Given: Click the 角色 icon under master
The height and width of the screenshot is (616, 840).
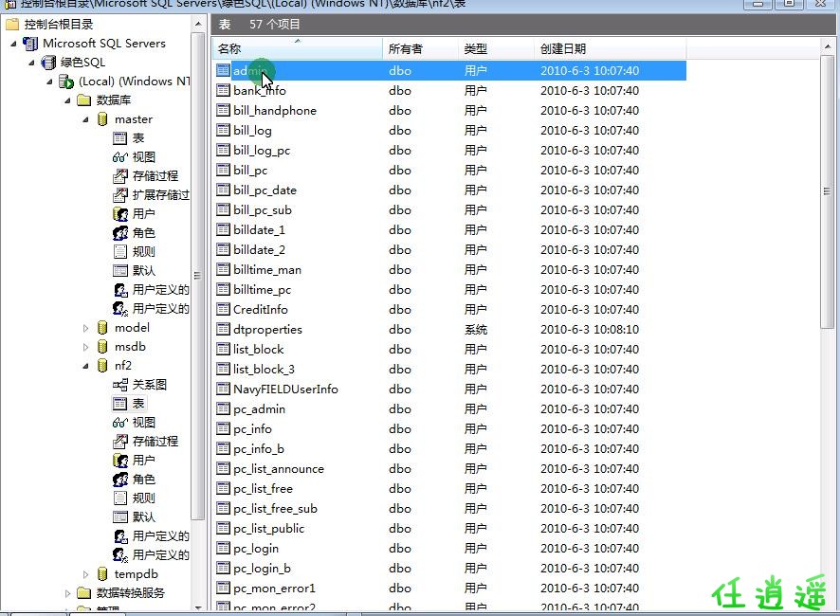Looking at the screenshot, I should (x=120, y=233).
